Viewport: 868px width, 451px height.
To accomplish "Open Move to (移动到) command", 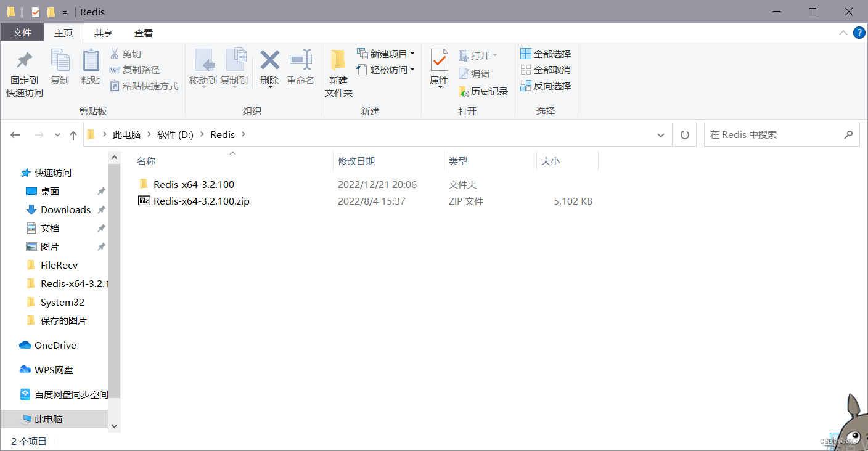I will pos(203,68).
